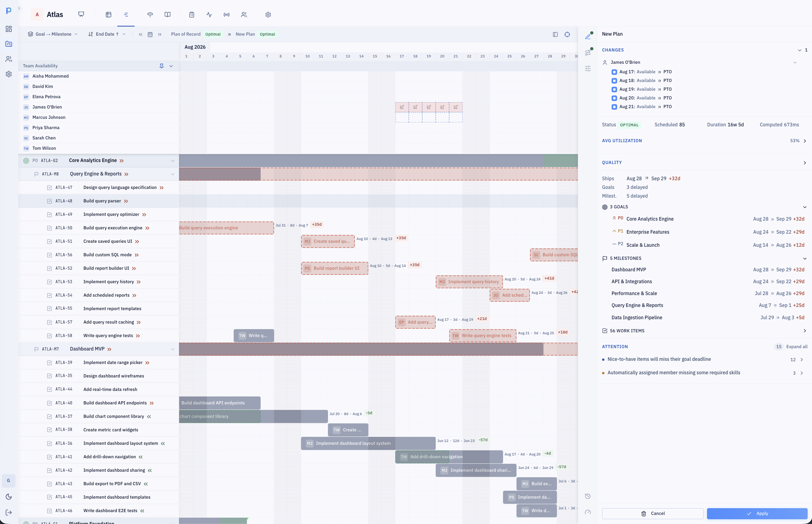Uncheck the Aug 20 PTO change
812x524 pixels.
[x=614, y=98]
